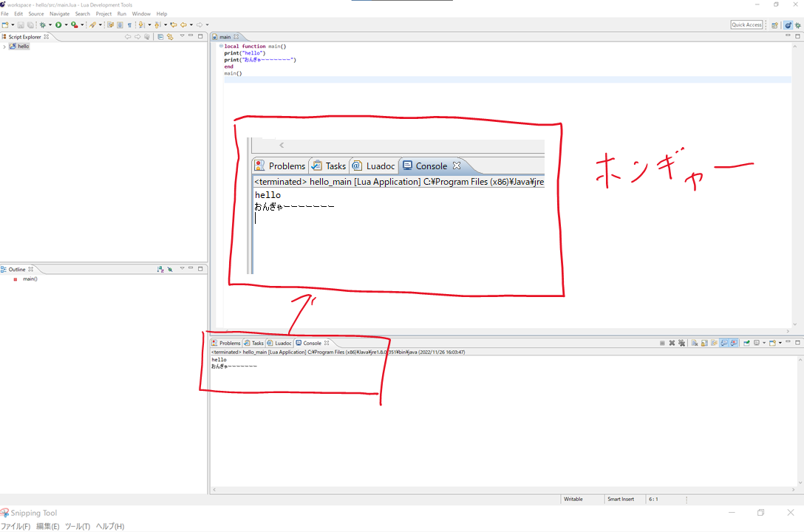
Task: Toggle Show Console on standard output change
Action: 724,343
